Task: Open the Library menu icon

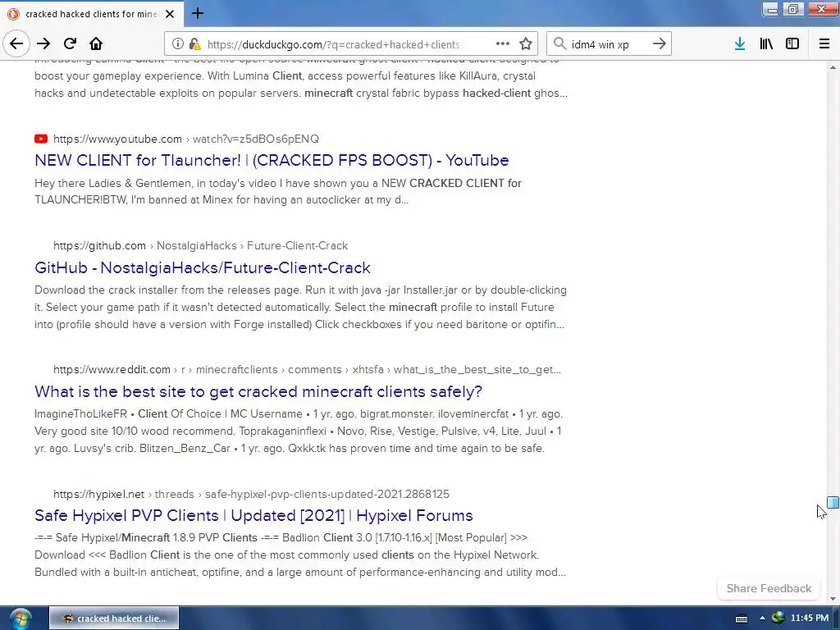Action: click(x=766, y=44)
